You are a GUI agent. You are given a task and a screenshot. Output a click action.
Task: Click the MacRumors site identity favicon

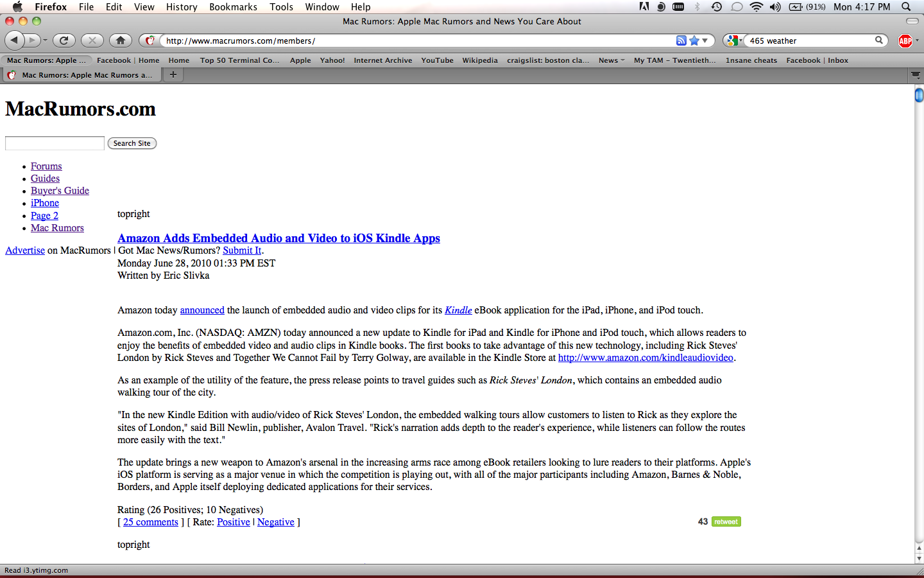[150, 40]
